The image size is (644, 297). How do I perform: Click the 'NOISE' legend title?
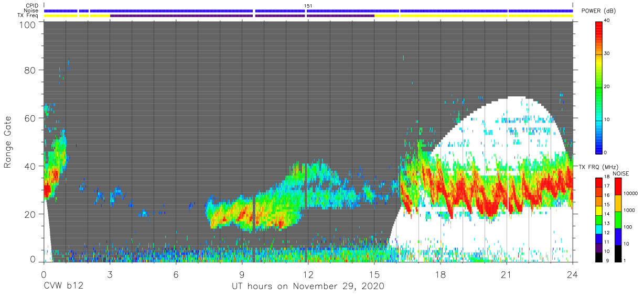coord(620,173)
